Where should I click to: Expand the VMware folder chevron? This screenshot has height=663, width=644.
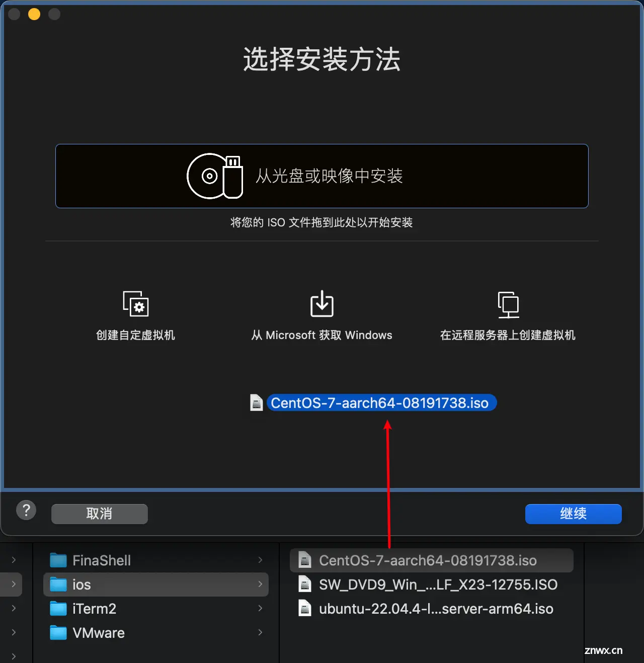coord(260,632)
